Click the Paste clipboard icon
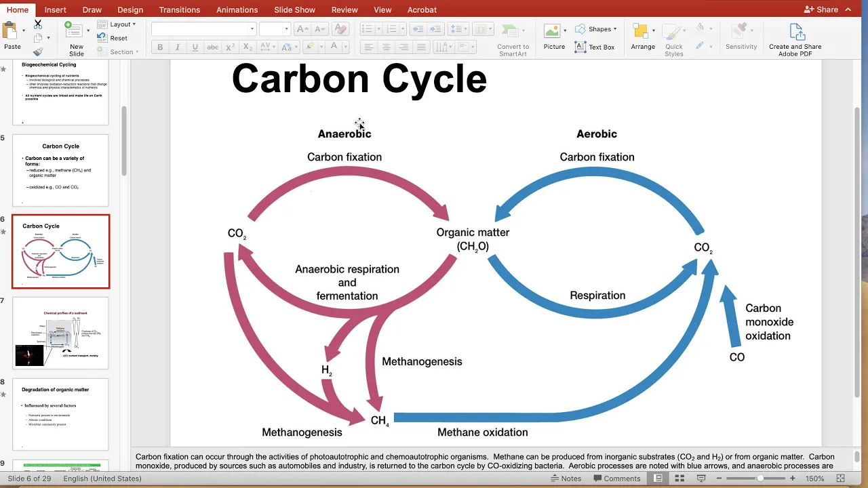868x488 pixels. point(10,32)
